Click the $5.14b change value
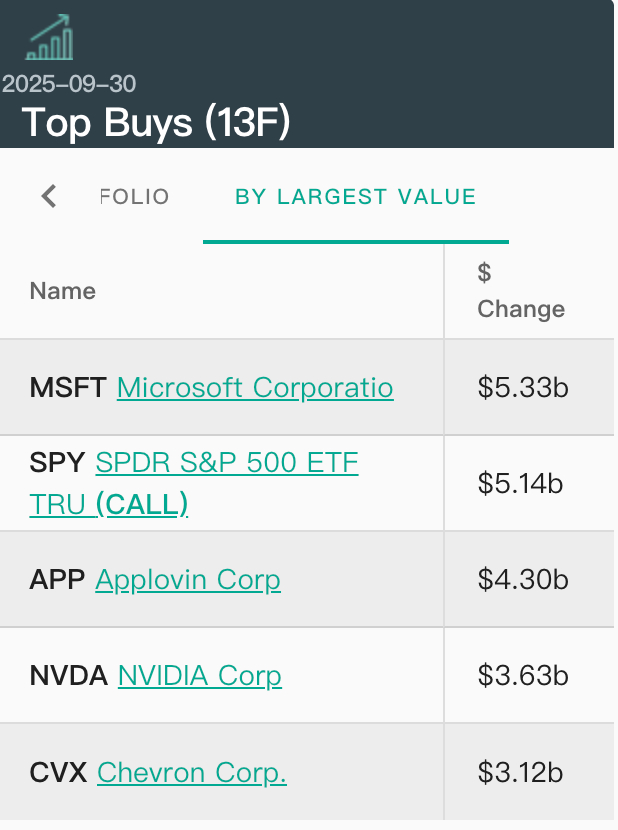 tap(520, 484)
